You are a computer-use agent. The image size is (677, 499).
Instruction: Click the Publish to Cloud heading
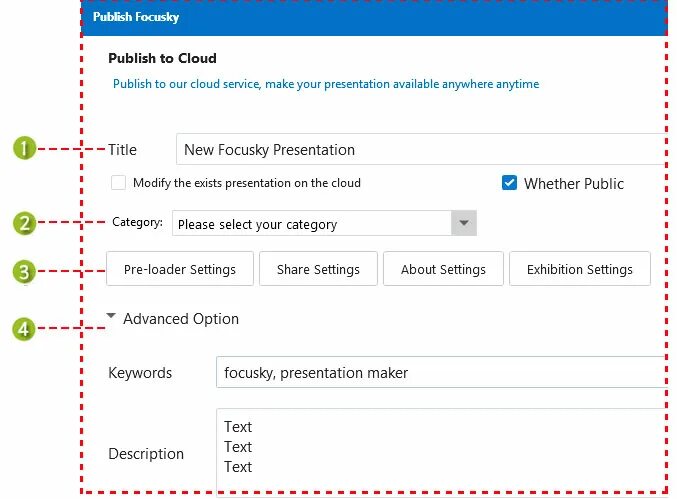click(162, 58)
